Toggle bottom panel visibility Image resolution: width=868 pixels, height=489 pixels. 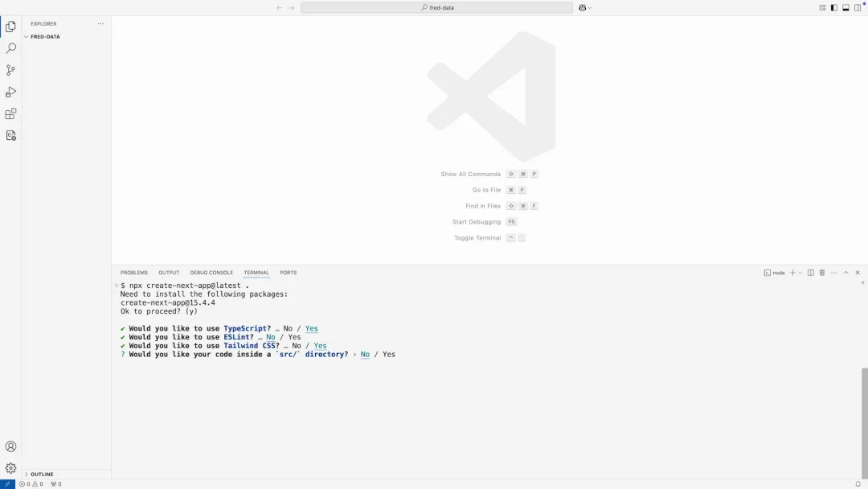[845, 8]
